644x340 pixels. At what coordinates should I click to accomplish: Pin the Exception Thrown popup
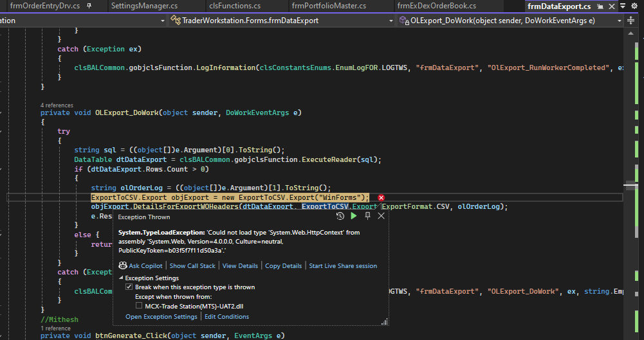click(x=367, y=217)
